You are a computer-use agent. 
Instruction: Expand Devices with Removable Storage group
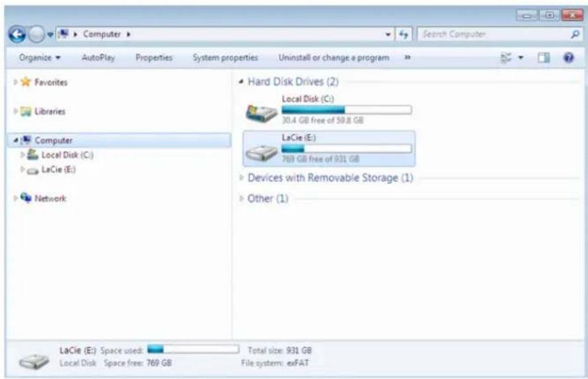pyautogui.click(x=242, y=177)
